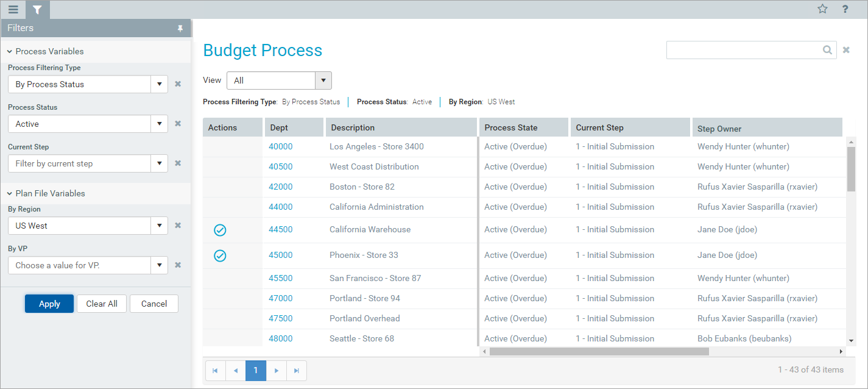Screen dimensions: 868x389
Task: Open the View dropdown
Action: [323, 80]
